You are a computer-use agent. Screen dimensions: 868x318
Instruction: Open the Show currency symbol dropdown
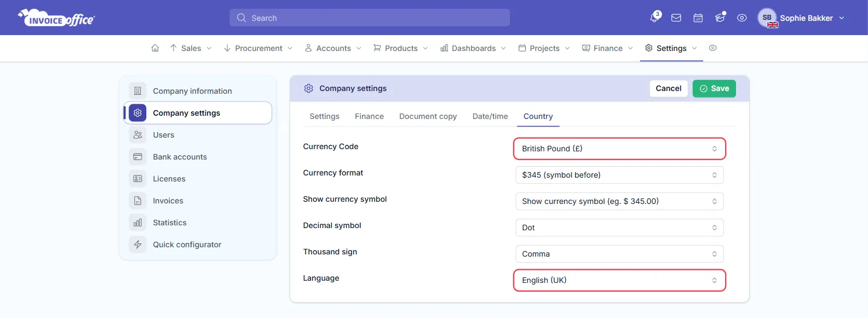(619, 201)
